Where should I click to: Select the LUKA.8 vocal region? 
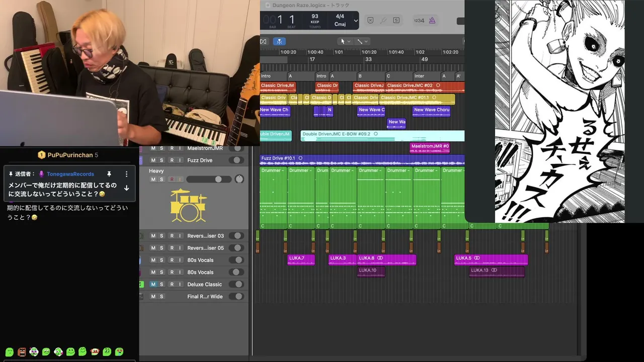click(386, 260)
